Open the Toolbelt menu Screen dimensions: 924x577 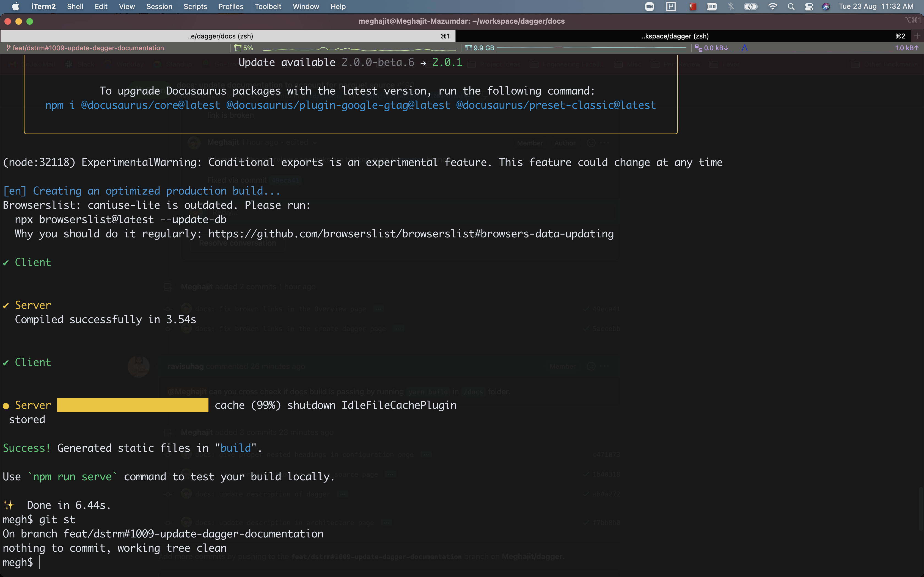click(268, 7)
